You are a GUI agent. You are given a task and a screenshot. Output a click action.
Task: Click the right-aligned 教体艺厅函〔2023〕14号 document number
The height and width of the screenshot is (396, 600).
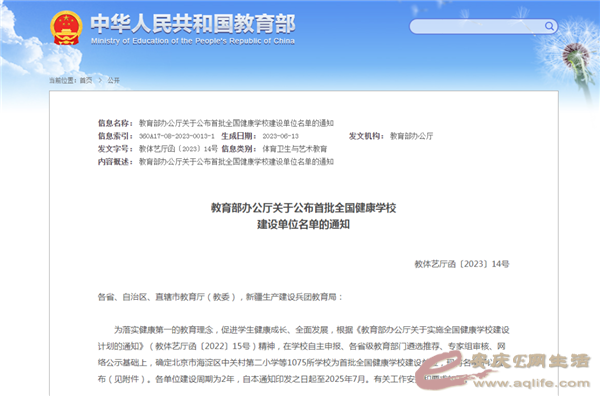462,264
